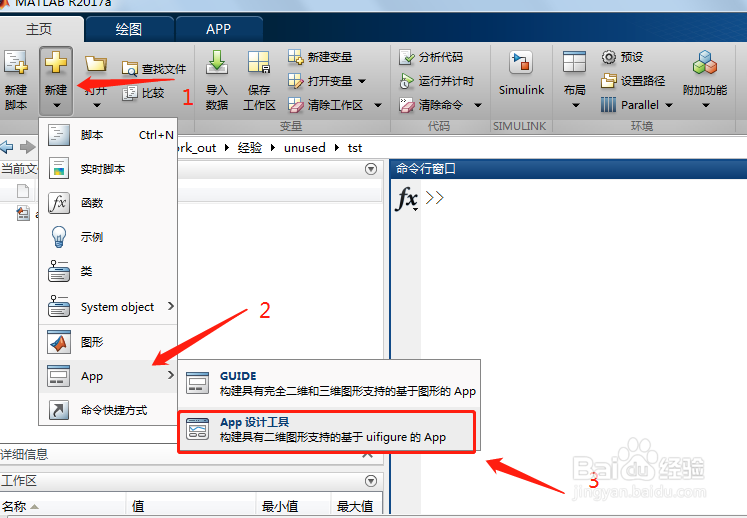
Task: Expand the 布局 dropdown arrow
Action: (x=575, y=105)
